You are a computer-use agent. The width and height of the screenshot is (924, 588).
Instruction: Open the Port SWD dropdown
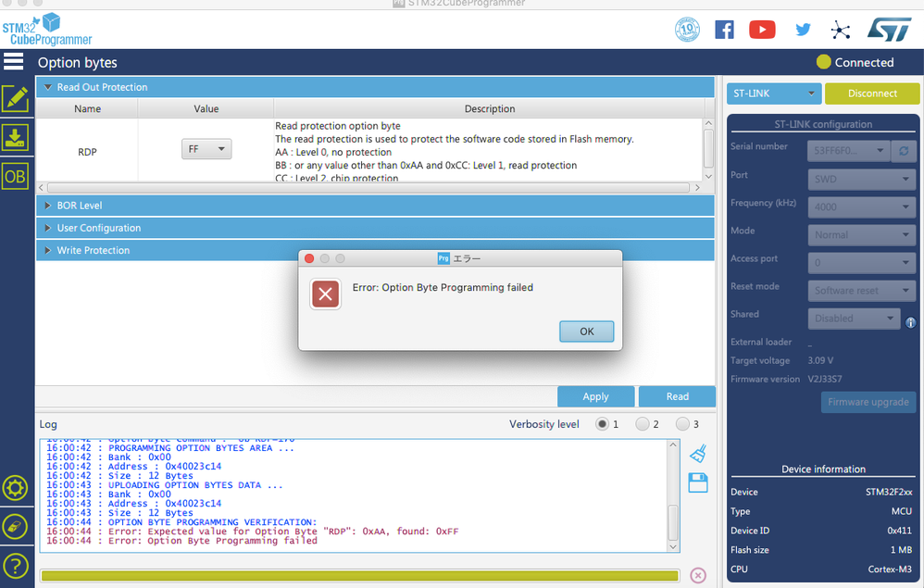(x=862, y=179)
